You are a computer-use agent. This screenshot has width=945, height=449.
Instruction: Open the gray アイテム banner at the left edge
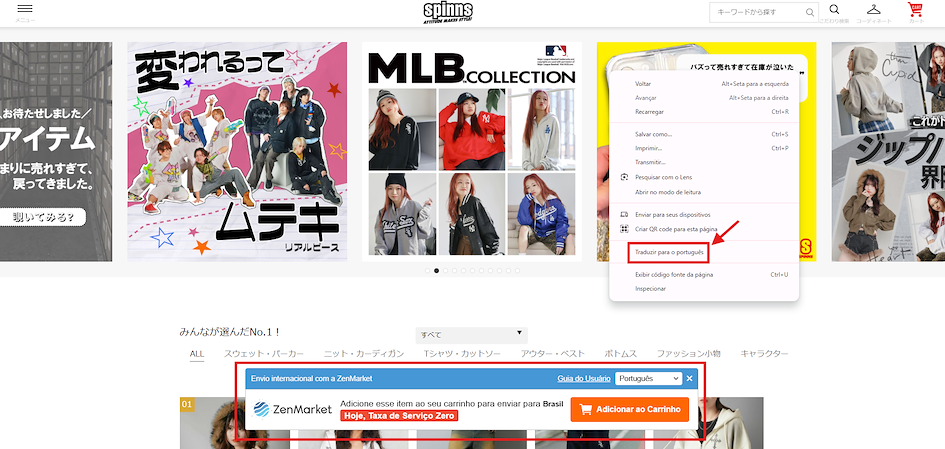(x=56, y=152)
